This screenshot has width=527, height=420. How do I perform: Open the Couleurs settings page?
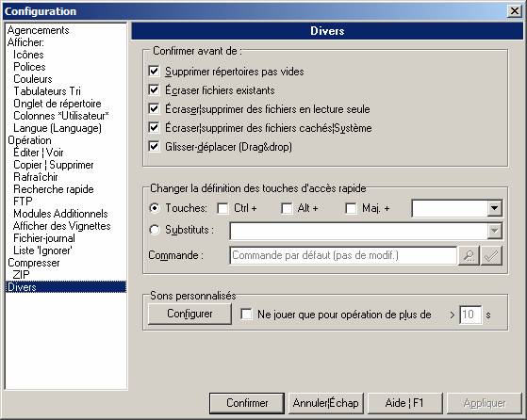33,79
